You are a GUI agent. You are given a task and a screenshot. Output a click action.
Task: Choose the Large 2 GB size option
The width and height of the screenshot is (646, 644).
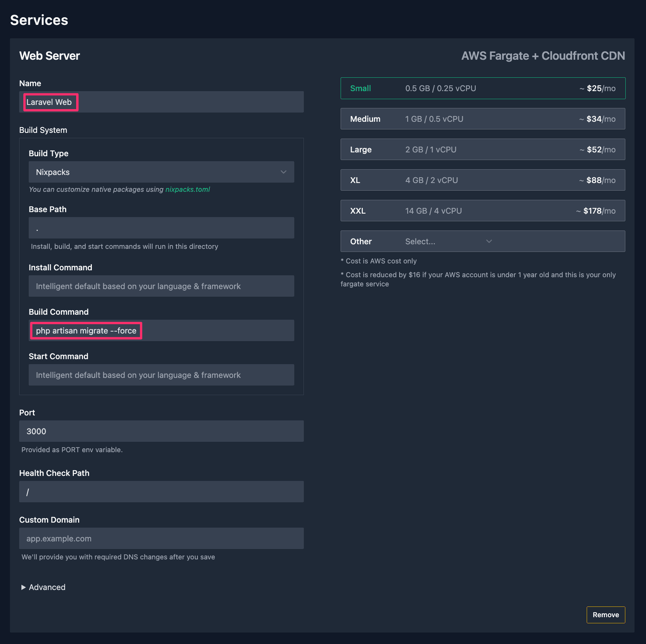click(x=483, y=149)
